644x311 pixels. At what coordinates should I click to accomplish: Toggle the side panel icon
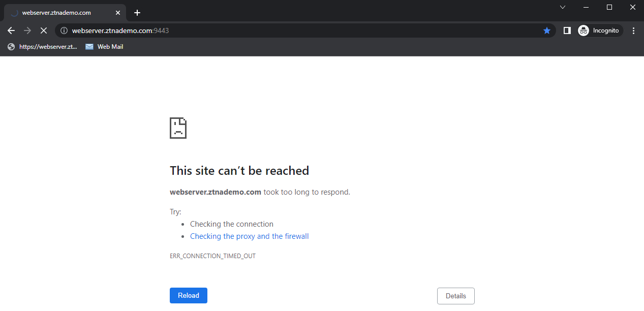pyautogui.click(x=567, y=30)
